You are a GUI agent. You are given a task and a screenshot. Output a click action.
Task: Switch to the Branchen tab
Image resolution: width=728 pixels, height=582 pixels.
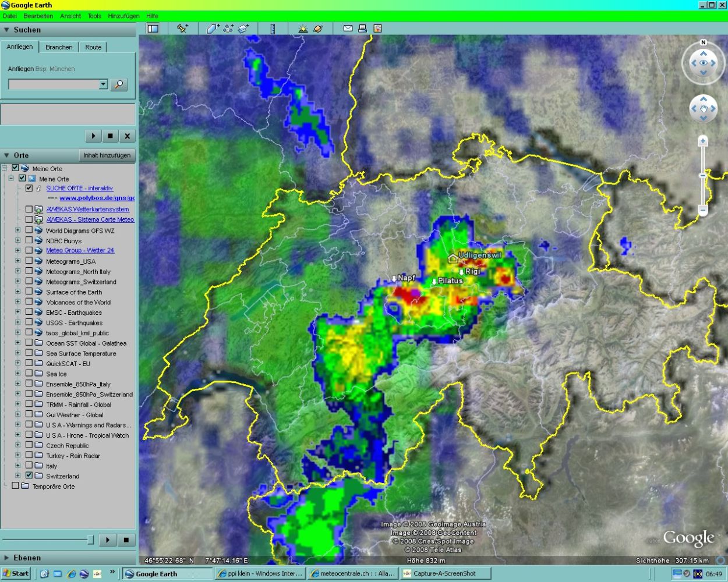click(x=59, y=47)
